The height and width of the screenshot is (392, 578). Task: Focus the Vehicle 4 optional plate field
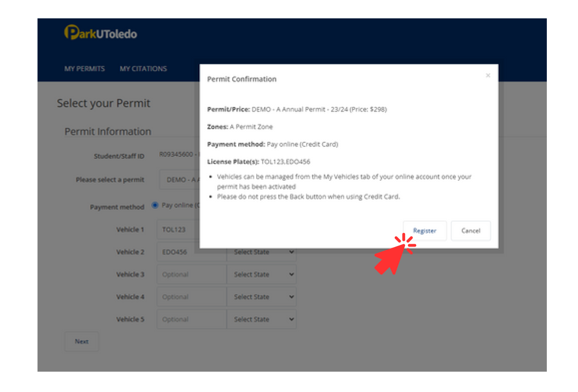tap(192, 297)
